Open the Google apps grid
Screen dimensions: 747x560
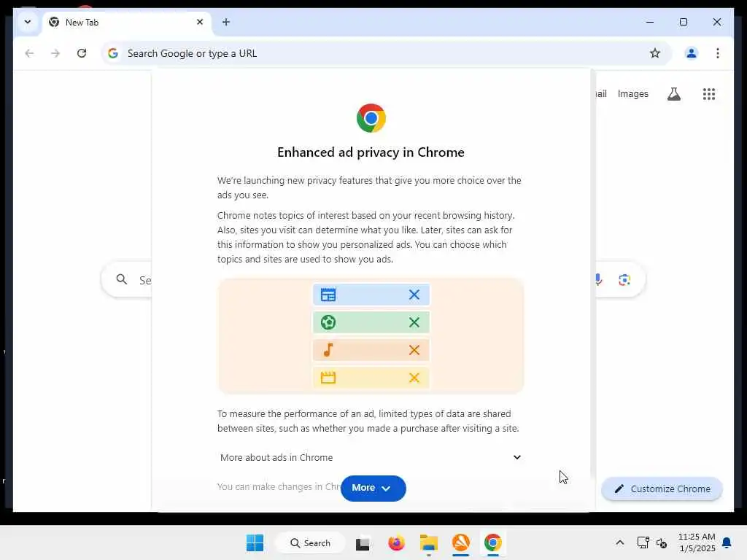click(709, 94)
